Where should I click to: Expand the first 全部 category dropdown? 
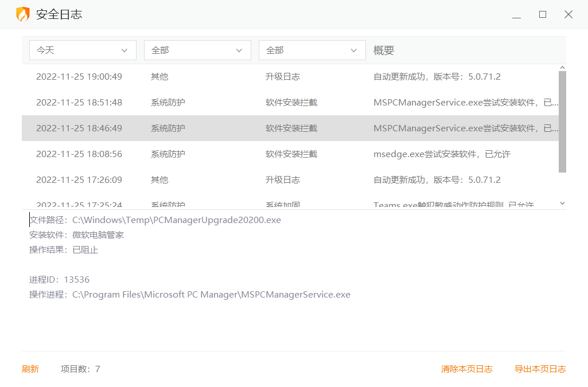click(x=197, y=50)
